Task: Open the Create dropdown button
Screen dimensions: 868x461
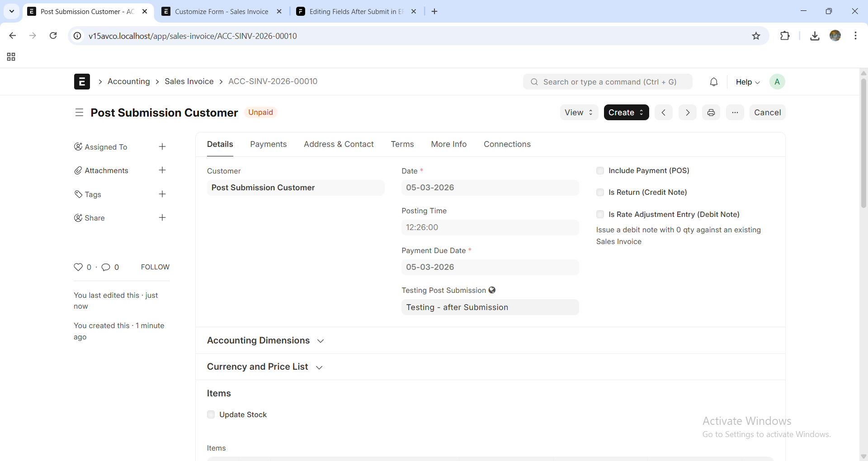Action: pyautogui.click(x=626, y=113)
